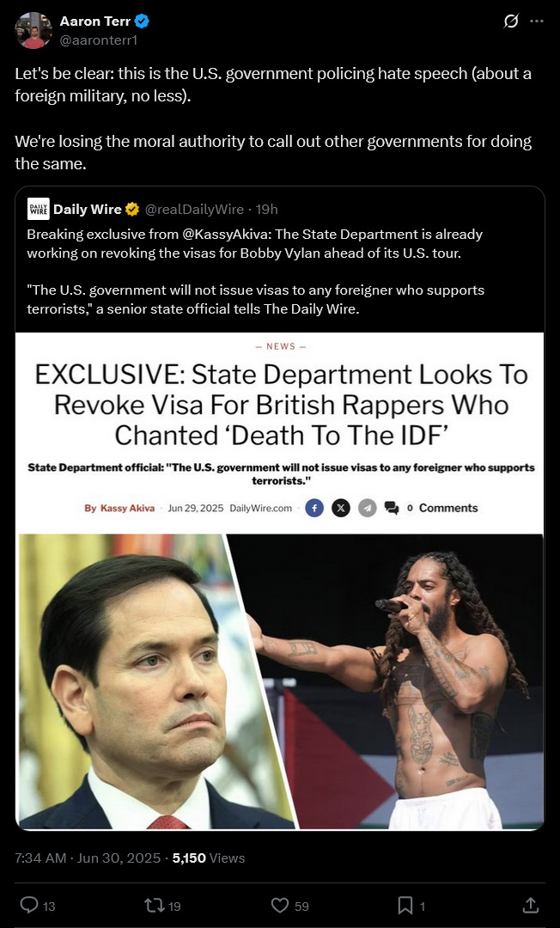View the 5,150 Views analytics

coord(208,858)
